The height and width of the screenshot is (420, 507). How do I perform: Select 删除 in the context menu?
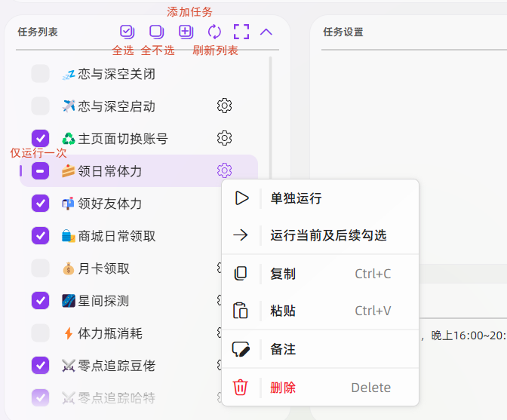tap(320, 388)
